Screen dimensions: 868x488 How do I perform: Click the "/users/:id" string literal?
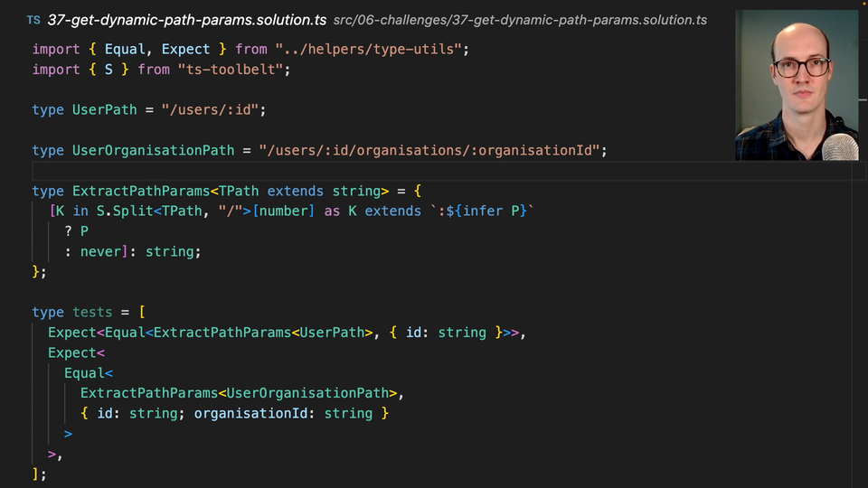pos(210,109)
